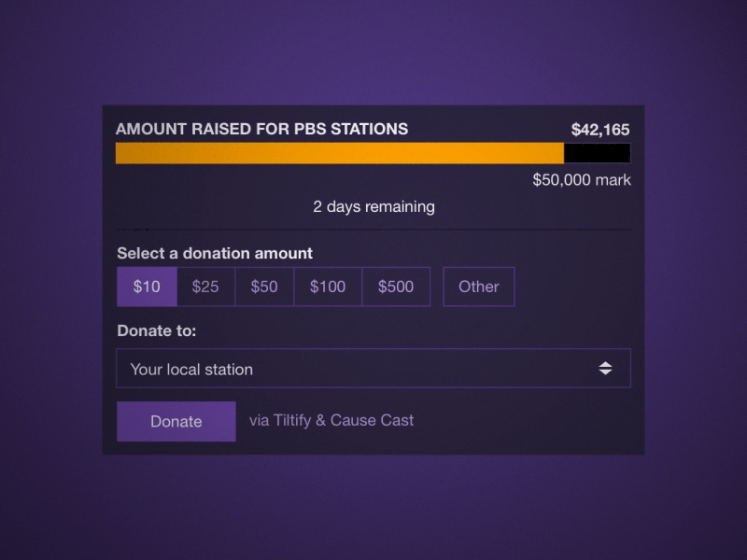Click the highlighted $10 selected amount
The image size is (747, 560).
147,287
